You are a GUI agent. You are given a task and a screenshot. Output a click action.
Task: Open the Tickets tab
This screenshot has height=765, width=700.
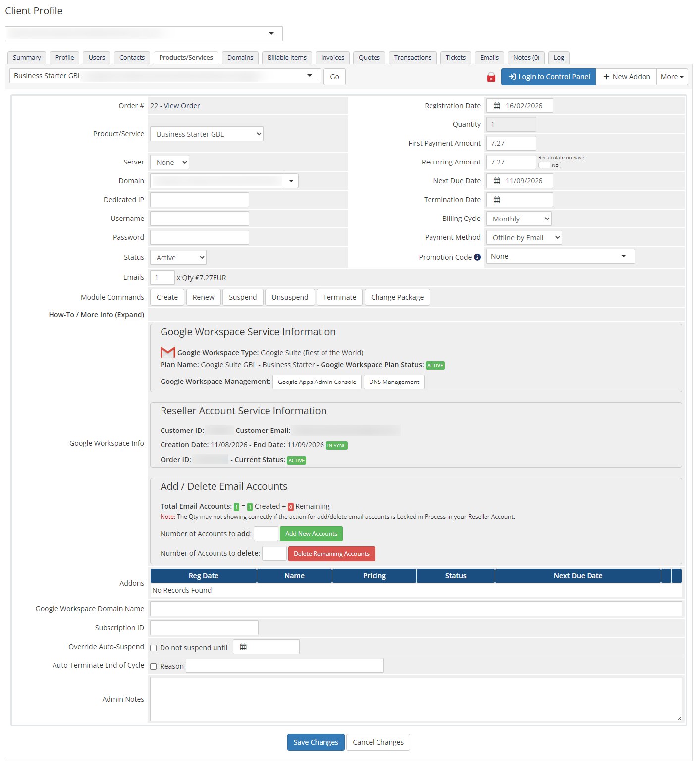coord(456,57)
